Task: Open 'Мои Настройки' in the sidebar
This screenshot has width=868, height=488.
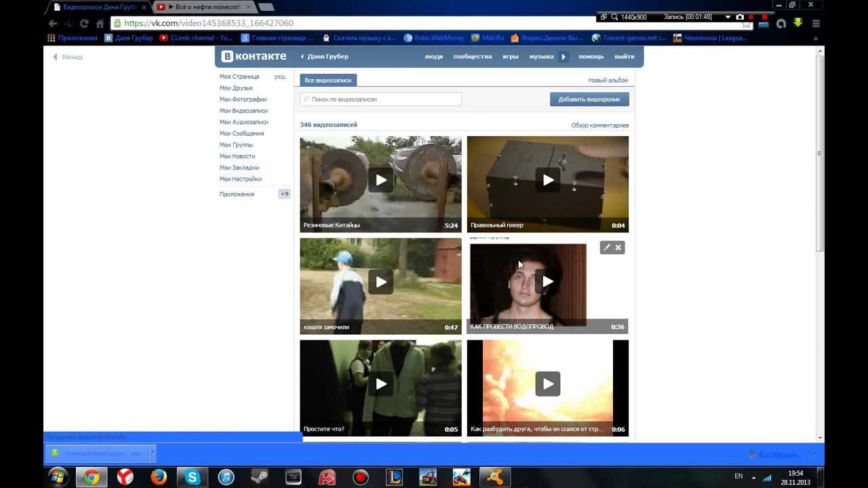Action: click(x=241, y=179)
